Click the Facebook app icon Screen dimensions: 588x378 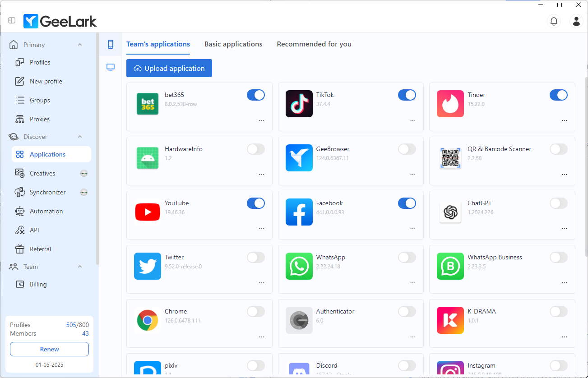coord(299,212)
